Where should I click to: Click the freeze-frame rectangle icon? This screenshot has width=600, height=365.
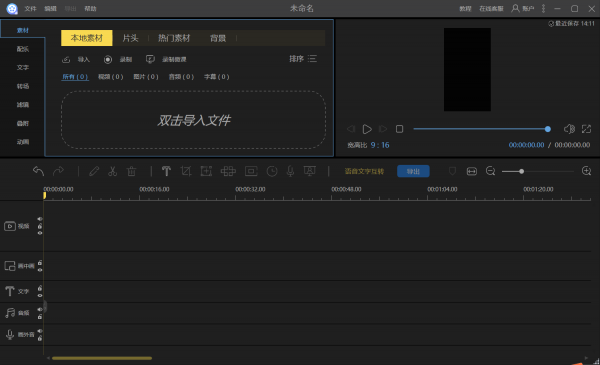251,171
